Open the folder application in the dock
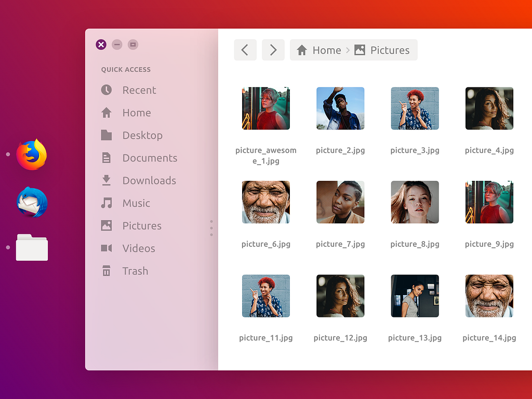532x399 pixels. 32,248
